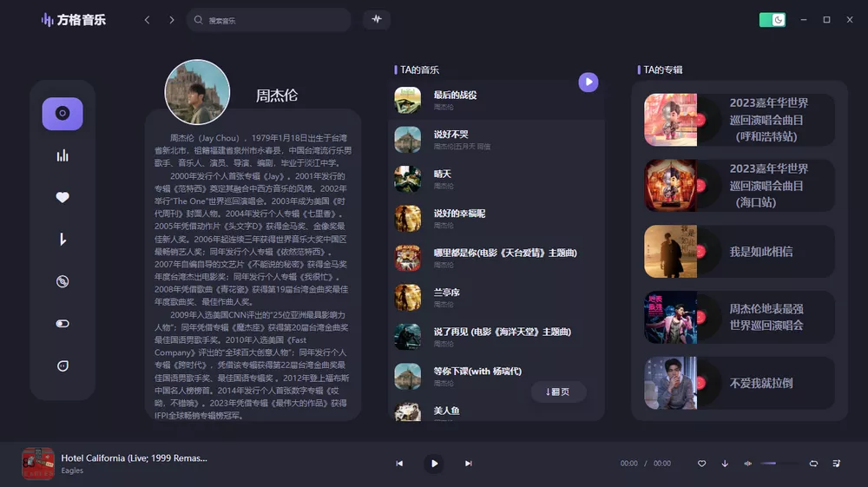This screenshot has height=487, width=868.
Task: Toggle dark mode switch in title bar
Action: coord(772,19)
